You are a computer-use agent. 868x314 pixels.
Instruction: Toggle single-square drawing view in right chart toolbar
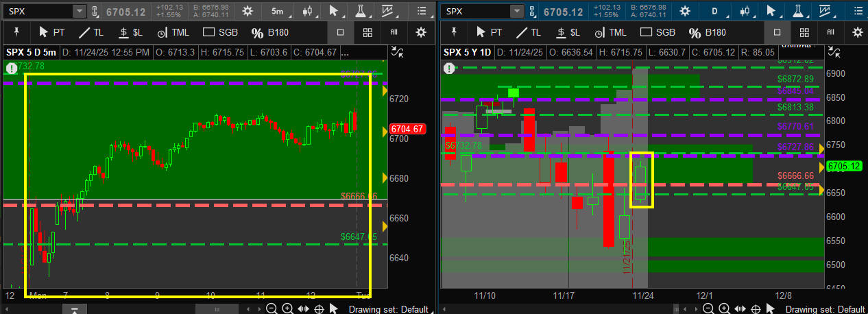[x=777, y=32]
